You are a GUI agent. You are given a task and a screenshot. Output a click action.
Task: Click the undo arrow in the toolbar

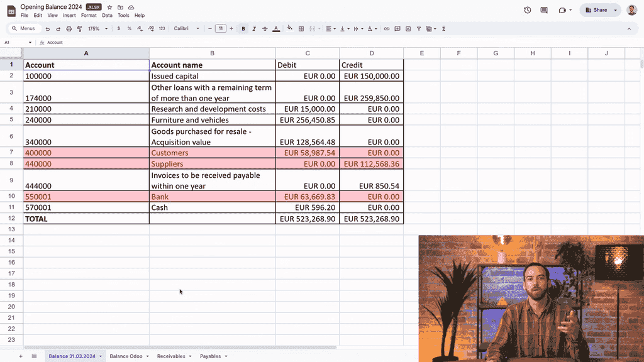[x=48, y=29]
